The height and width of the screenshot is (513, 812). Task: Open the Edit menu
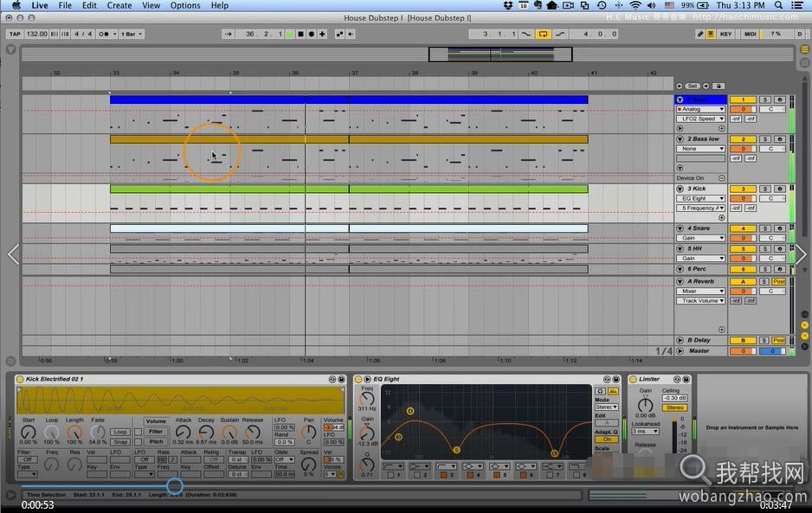pyautogui.click(x=89, y=5)
